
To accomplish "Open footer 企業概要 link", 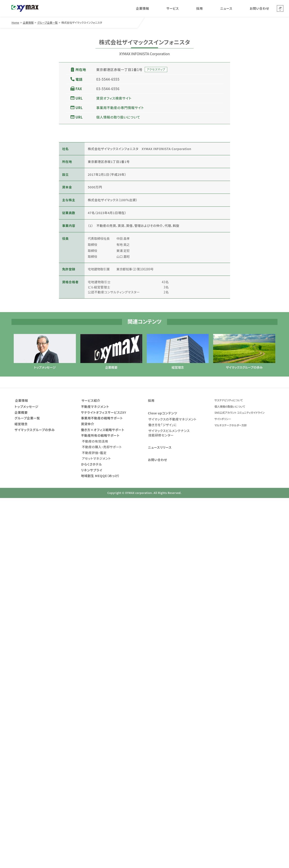I will tap(21, 412).
